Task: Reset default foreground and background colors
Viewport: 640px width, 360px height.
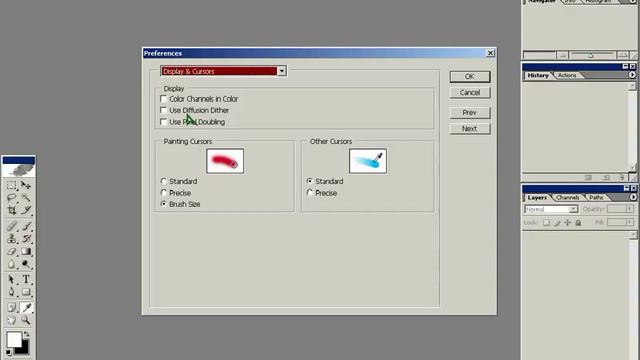Action: coord(9,352)
